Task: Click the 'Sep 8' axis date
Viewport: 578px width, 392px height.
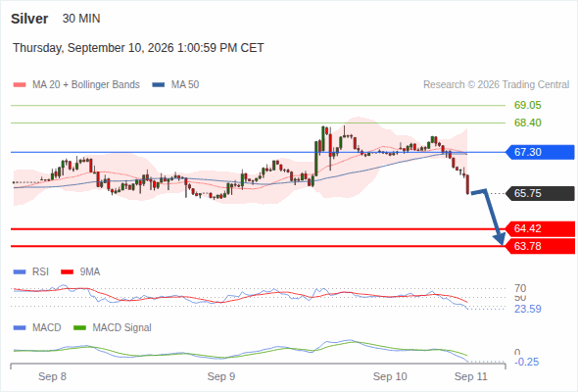Action: click(x=52, y=376)
